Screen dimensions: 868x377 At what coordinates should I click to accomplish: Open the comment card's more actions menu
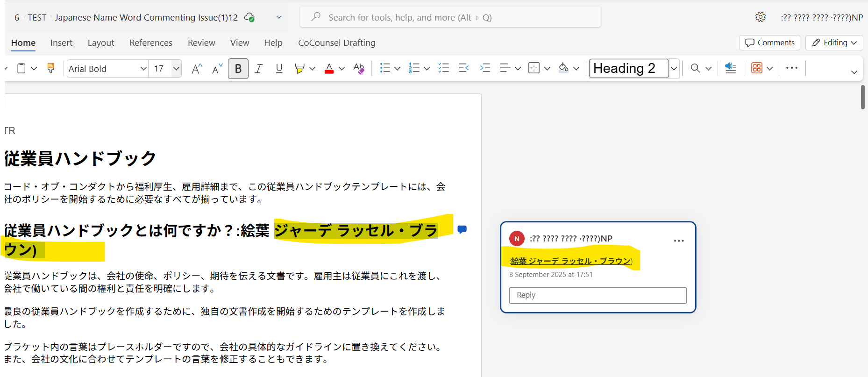679,241
